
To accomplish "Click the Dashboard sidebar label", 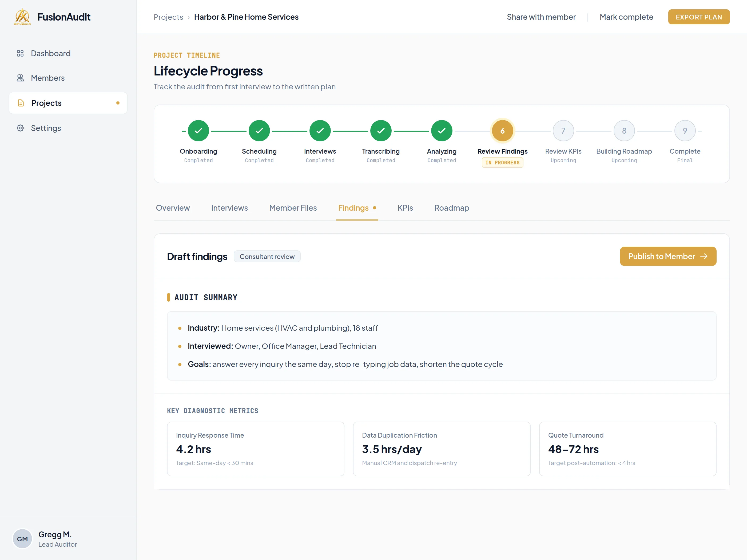I will click(51, 53).
